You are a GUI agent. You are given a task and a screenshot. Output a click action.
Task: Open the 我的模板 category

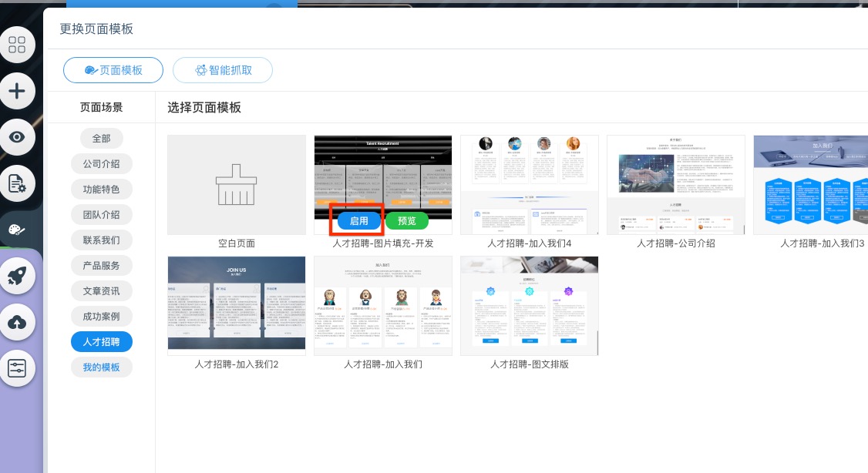tap(101, 367)
